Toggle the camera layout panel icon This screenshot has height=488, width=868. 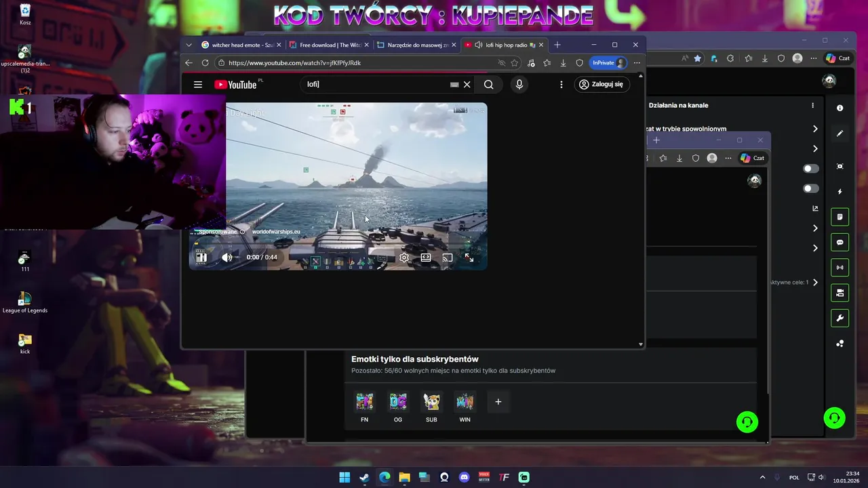(x=840, y=293)
